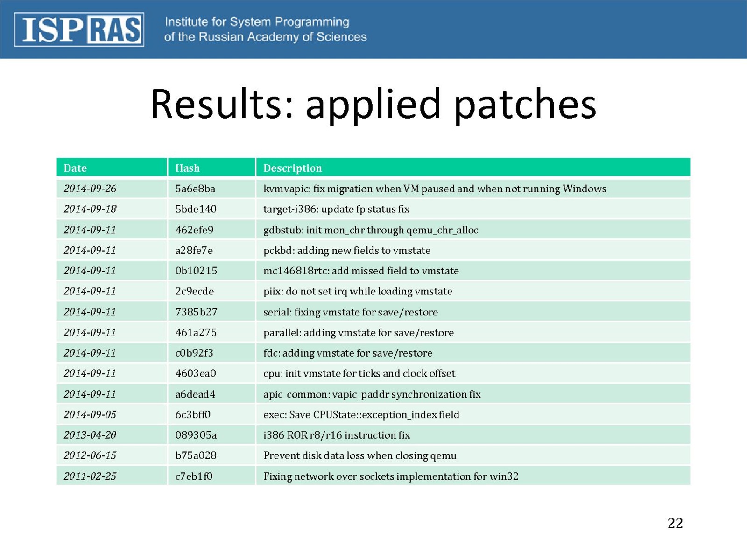Screen dimensions: 747x560
Task: Click the Hash column header
Action: tap(187, 168)
